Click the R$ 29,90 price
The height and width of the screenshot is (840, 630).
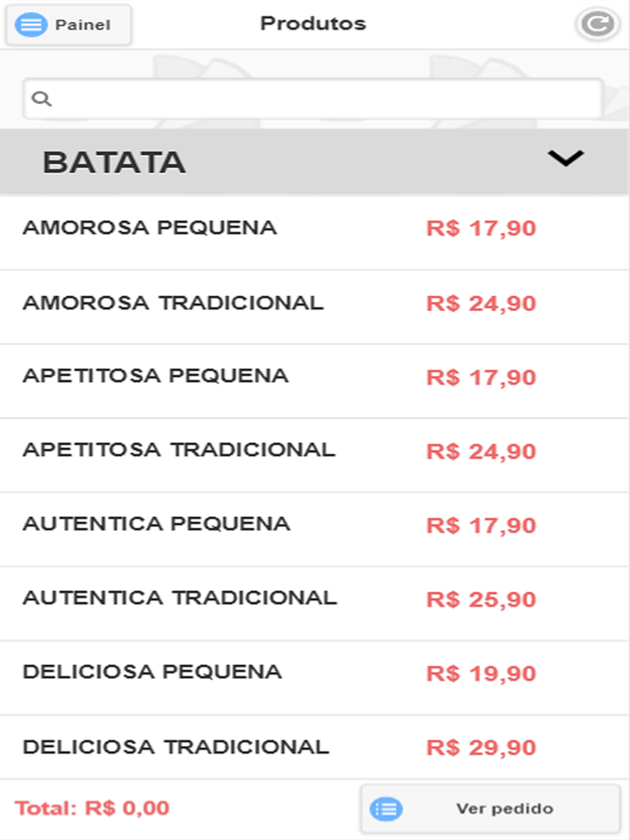click(x=481, y=747)
